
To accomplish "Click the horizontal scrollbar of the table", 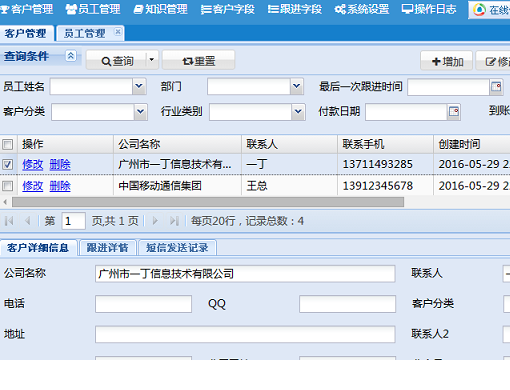I will point(208,202).
